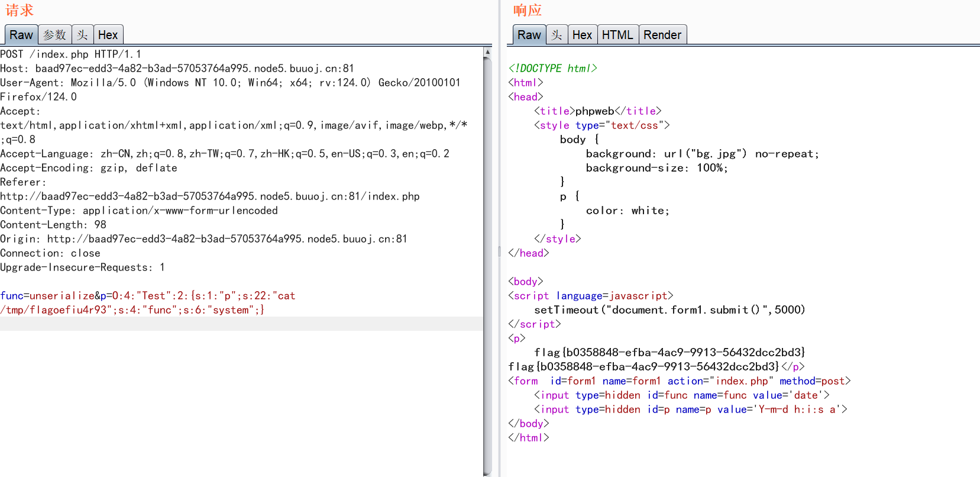Switch to the response Raw tab
Screen dimensions: 980x477
[x=529, y=35]
